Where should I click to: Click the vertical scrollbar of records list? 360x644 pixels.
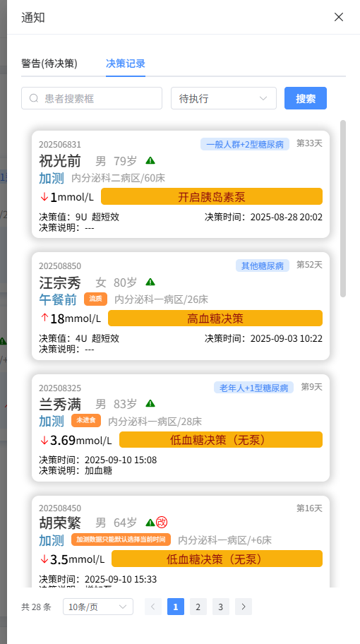click(343, 208)
